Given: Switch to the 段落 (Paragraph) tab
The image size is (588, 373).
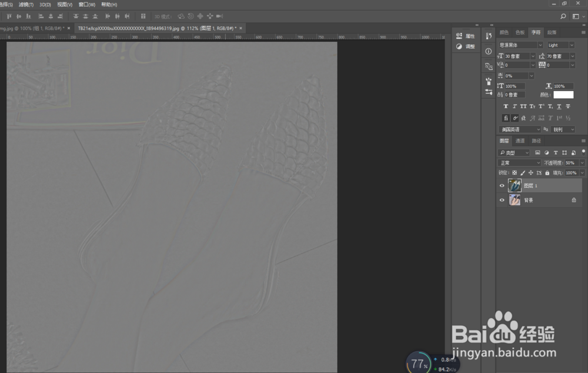Looking at the screenshot, I should pyautogui.click(x=552, y=32).
